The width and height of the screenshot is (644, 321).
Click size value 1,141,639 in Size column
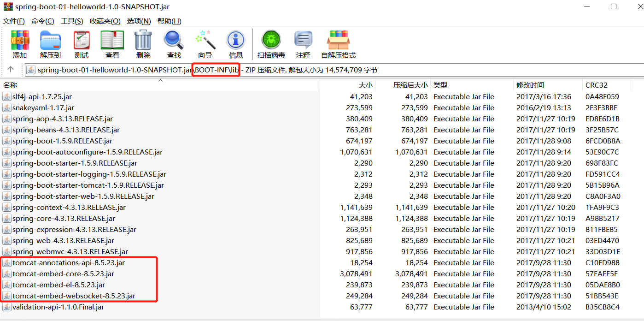(356, 208)
